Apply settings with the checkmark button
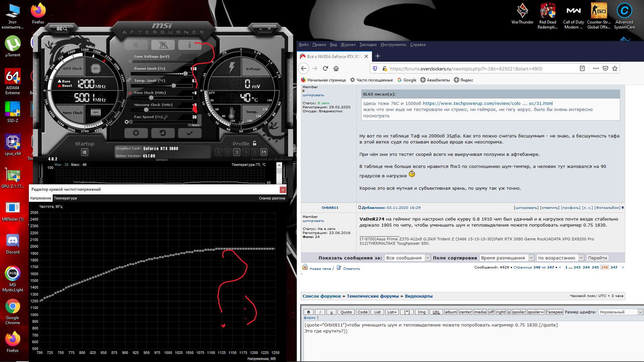This screenshot has width=644, height=362. (190, 133)
